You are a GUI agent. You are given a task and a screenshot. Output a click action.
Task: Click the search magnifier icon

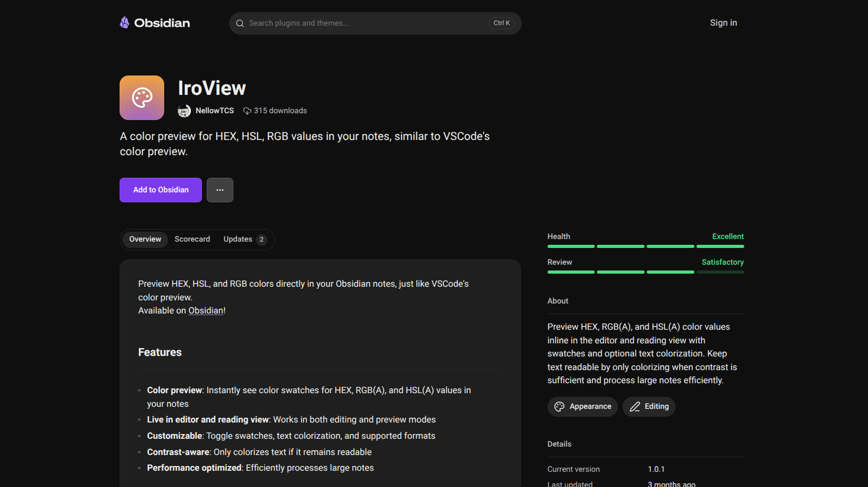pyautogui.click(x=240, y=24)
